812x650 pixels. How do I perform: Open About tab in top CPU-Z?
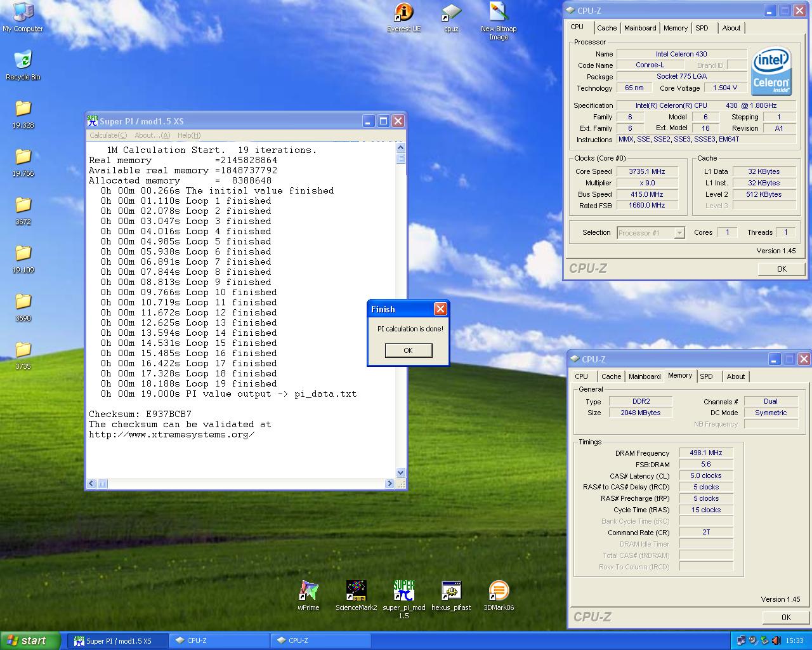(x=731, y=28)
